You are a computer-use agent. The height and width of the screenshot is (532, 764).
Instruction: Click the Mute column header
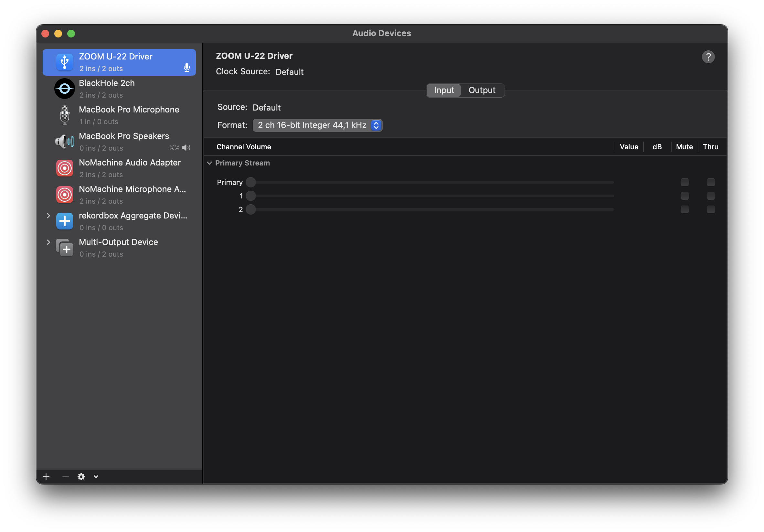click(x=684, y=147)
